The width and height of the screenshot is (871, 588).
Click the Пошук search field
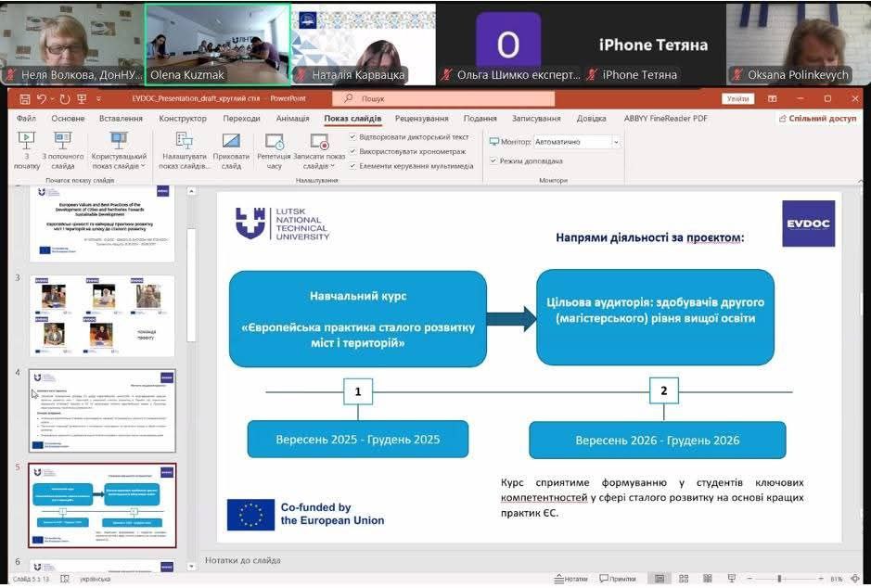(443, 98)
